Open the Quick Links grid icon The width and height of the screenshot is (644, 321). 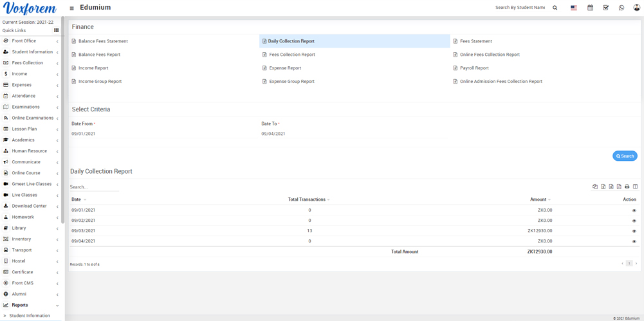click(56, 30)
